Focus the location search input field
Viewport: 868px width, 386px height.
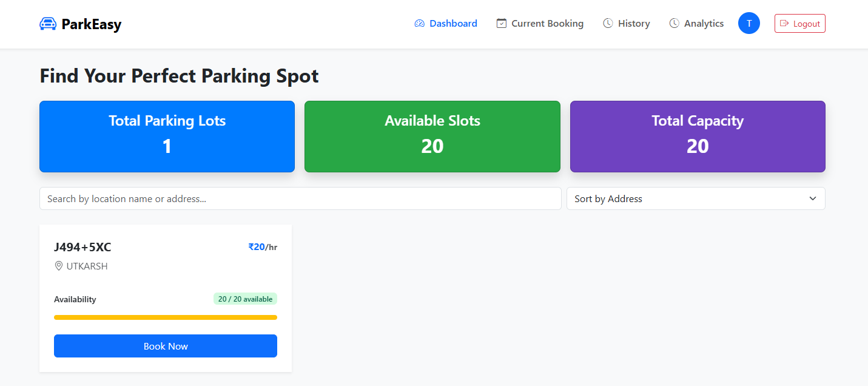[300, 198]
